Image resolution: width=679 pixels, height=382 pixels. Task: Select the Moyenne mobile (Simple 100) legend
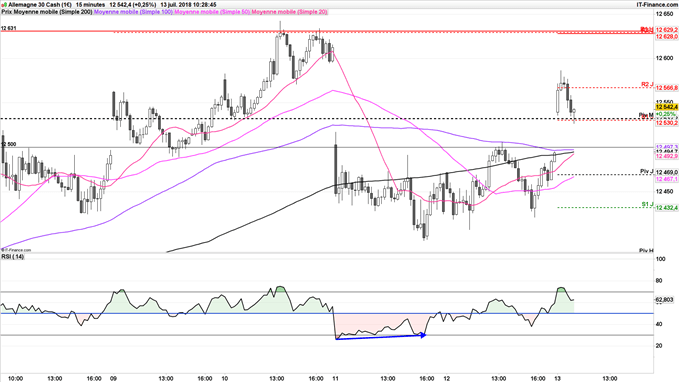pos(133,12)
